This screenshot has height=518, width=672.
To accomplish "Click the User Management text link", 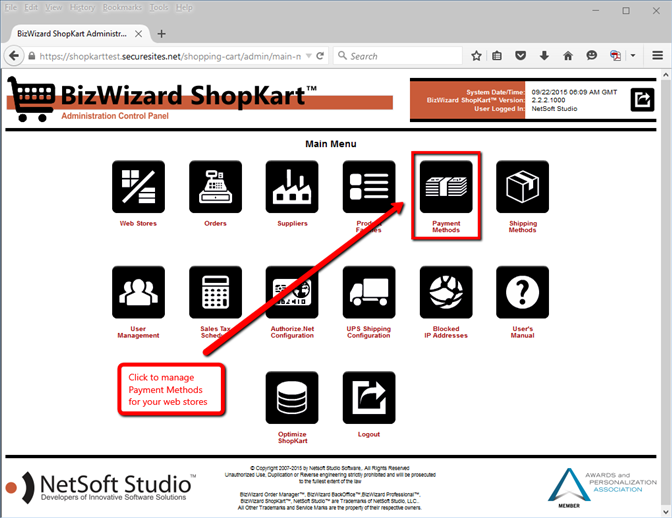I will pyautogui.click(x=138, y=332).
